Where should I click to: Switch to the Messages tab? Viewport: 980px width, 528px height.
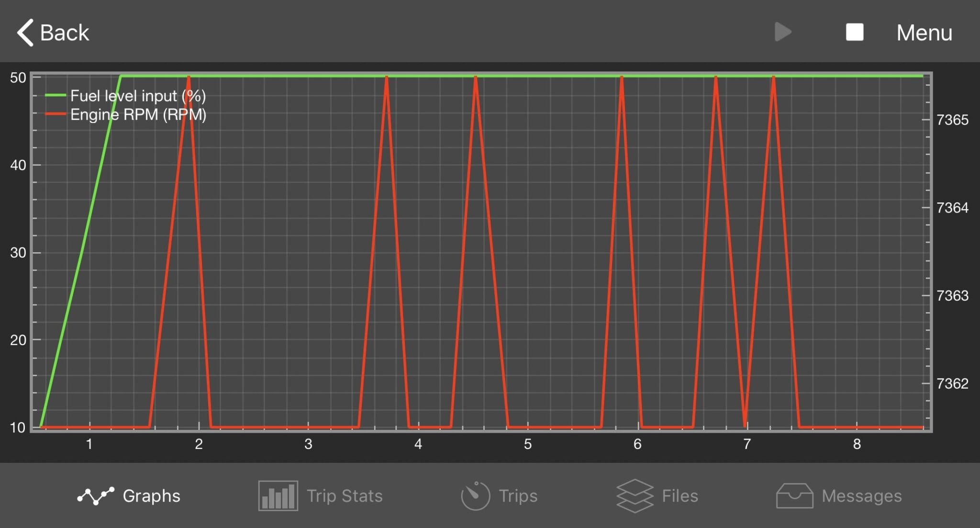(861, 496)
